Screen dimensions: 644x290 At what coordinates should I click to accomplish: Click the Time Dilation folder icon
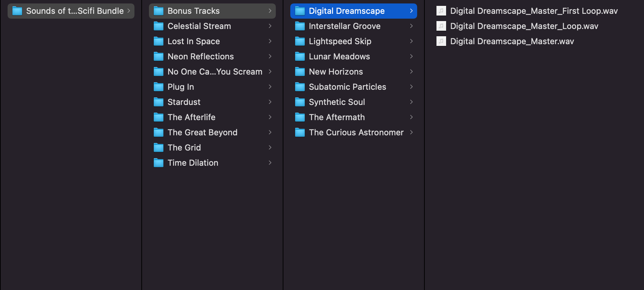click(x=159, y=163)
